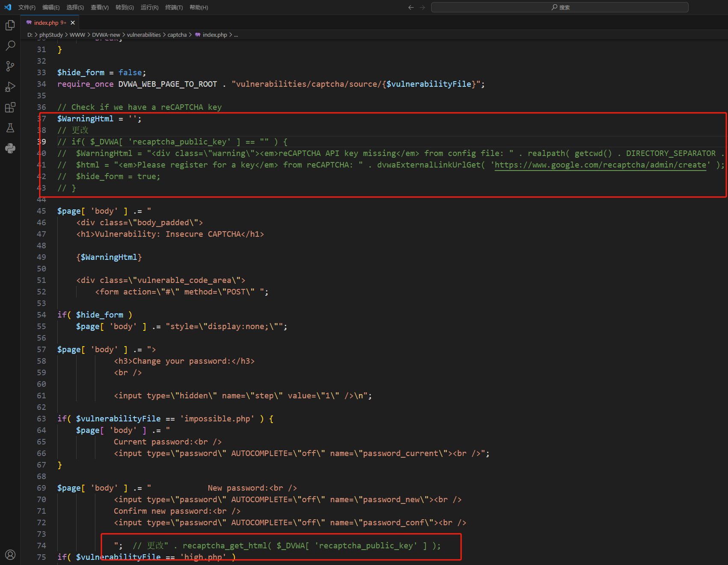The width and height of the screenshot is (728, 565).
Task: Click {$WarningHtml} on line 49
Action: click(109, 257)
